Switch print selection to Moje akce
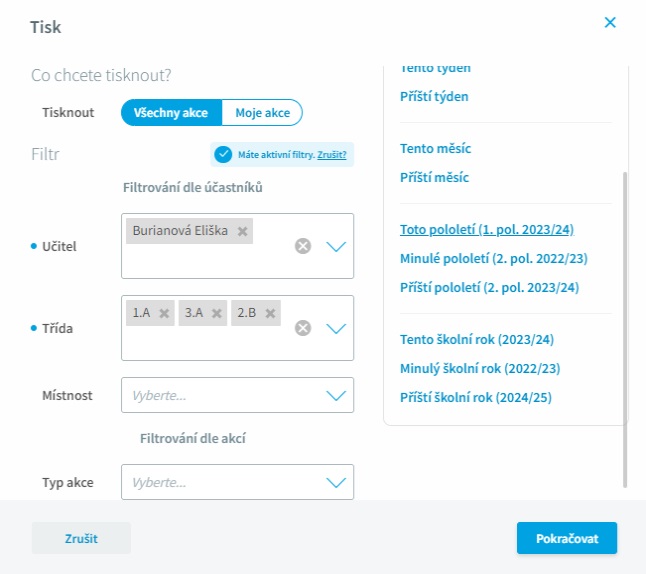The image size is (646, 574). coord(262,113)
